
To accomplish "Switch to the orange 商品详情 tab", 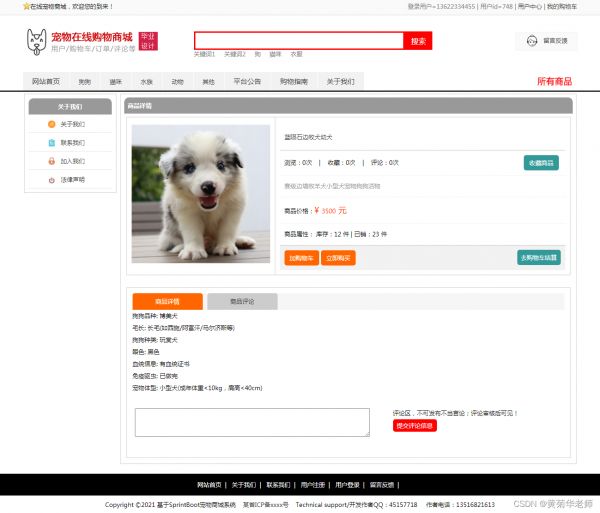I will pyautogui.click(x=168, y=301).
